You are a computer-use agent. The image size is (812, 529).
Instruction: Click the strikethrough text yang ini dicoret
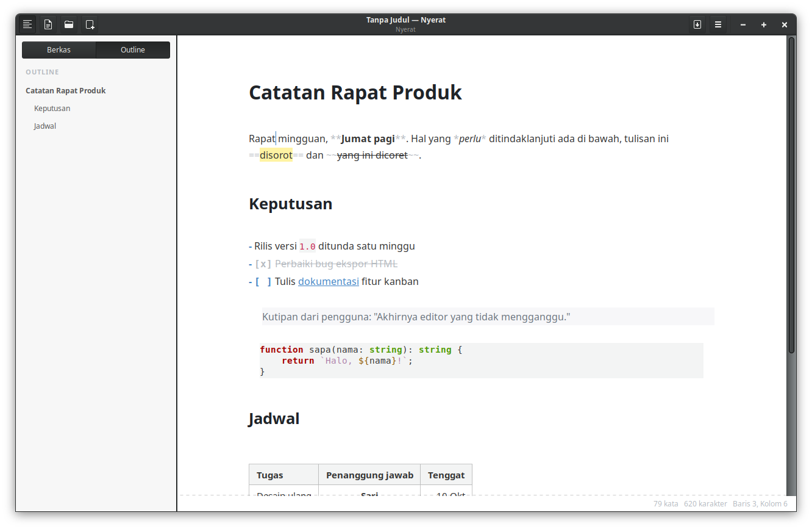372,156
